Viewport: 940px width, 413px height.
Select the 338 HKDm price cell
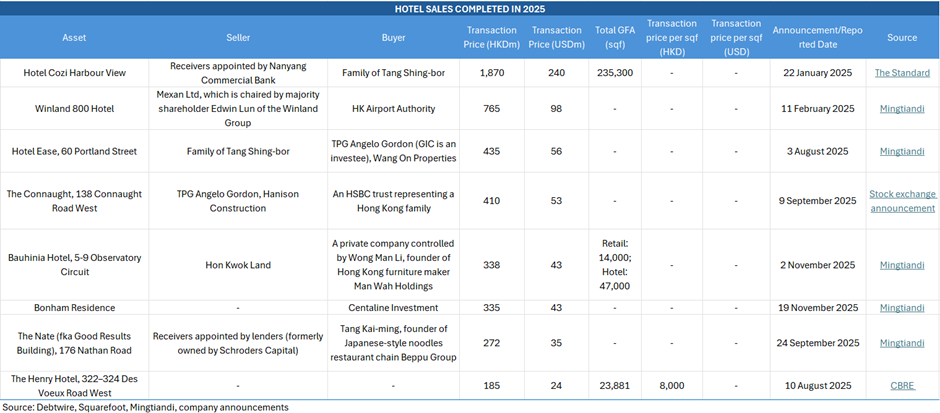(492, 265)
